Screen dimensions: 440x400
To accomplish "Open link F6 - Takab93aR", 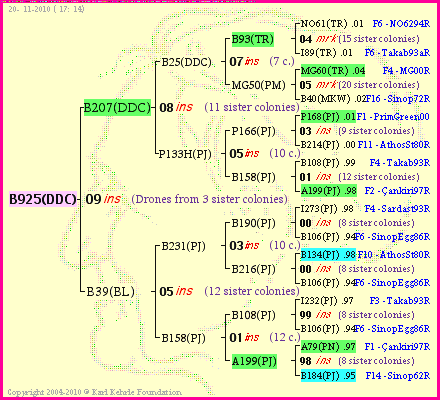I will tap(397, 53).
